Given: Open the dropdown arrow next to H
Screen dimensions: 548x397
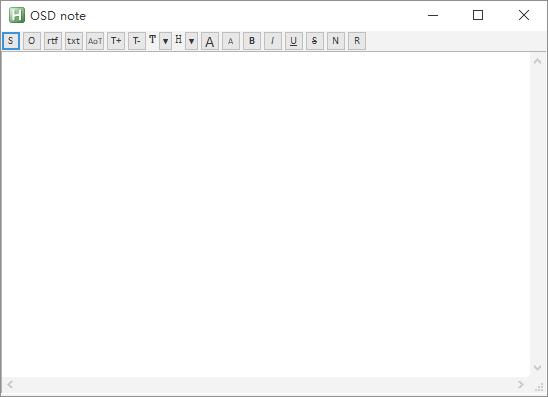Looking at the screenshot, I should [x=191, y=41].
